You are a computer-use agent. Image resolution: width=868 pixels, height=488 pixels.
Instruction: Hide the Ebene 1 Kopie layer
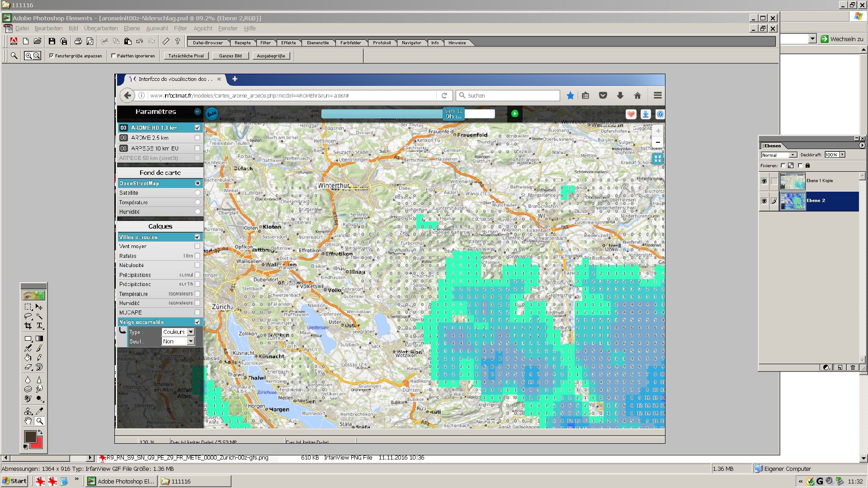[x=764, y=181]
